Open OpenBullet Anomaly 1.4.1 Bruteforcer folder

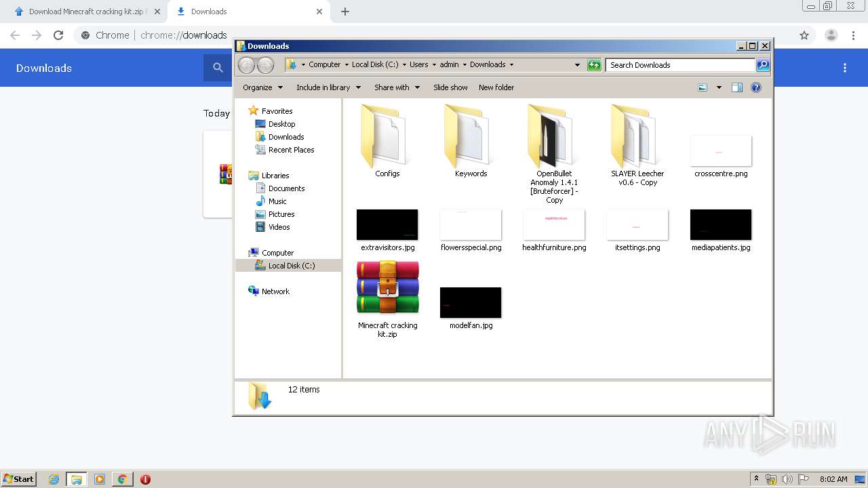[554, 152]
